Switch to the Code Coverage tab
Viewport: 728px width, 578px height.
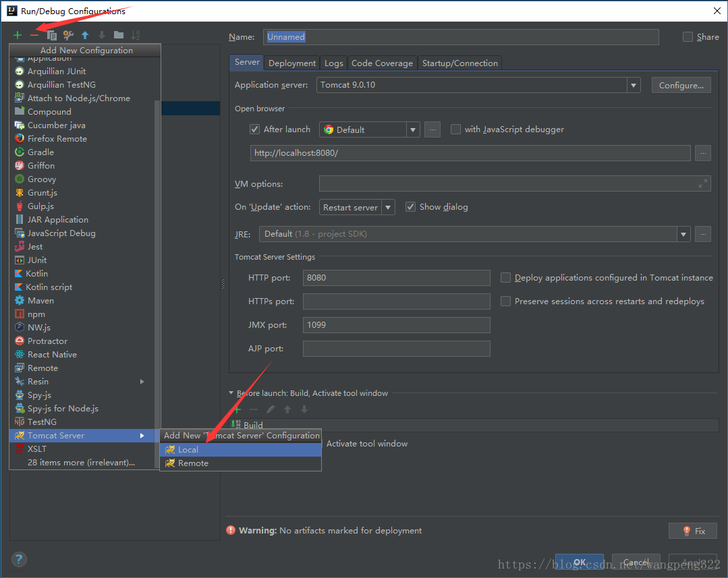(382, 63)
